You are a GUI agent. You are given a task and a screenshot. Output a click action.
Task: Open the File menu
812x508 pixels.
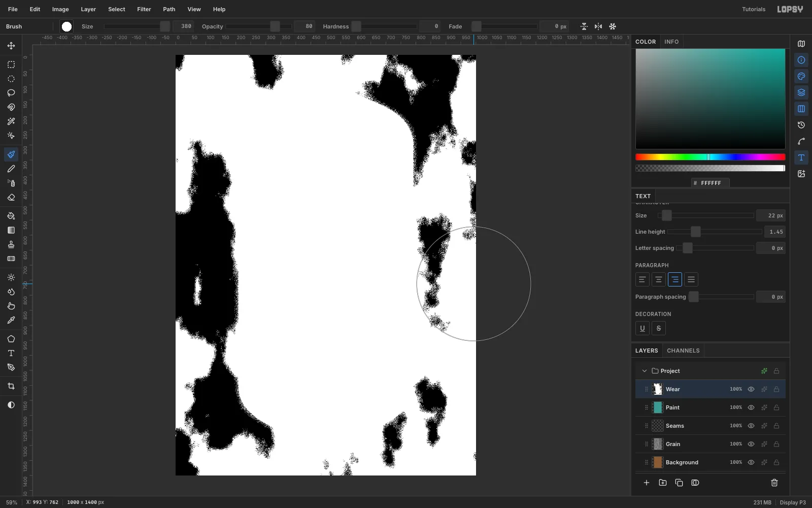click(13, 9)
